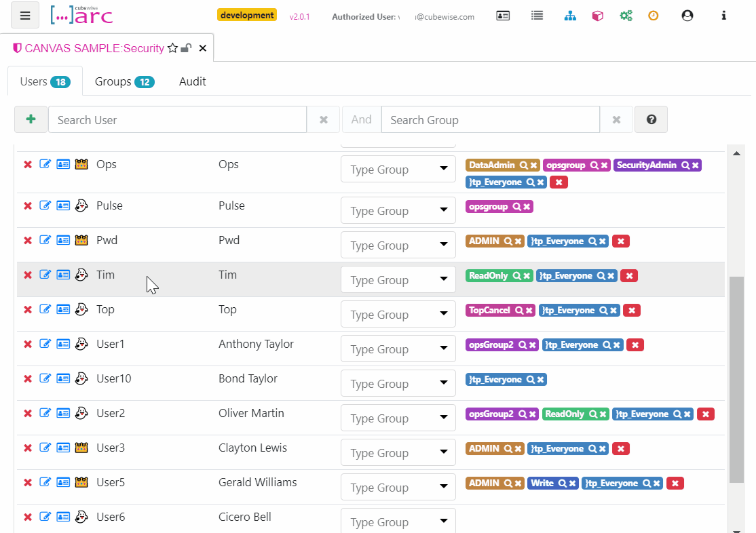The image size is (756, 533).
Task: Click the info icon in header
Action: pyautogui.click(x=724, y=16)
